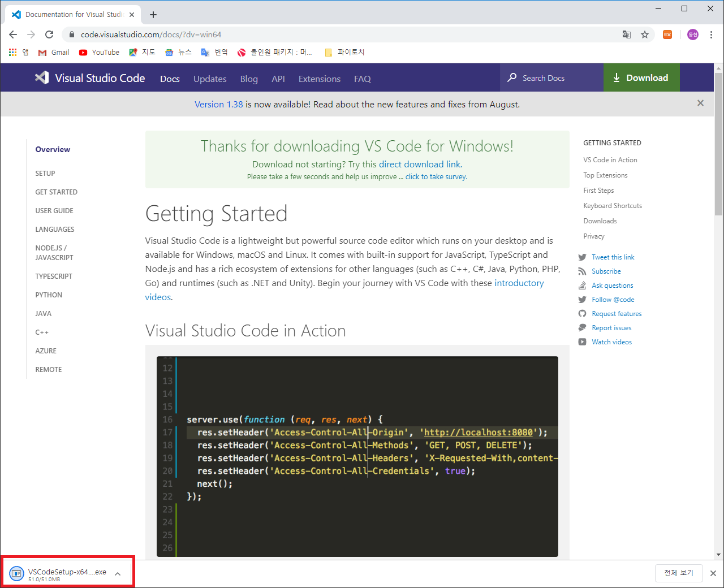Click the browser forward arrow

point(31,34)
